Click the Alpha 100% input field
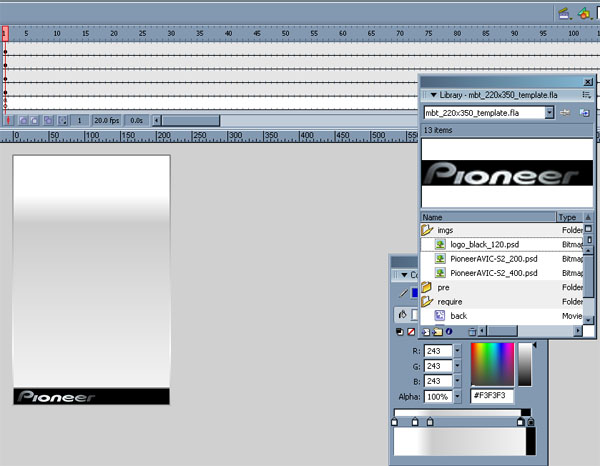This screenshot has height=466, width=600. (x=438, y=397)
